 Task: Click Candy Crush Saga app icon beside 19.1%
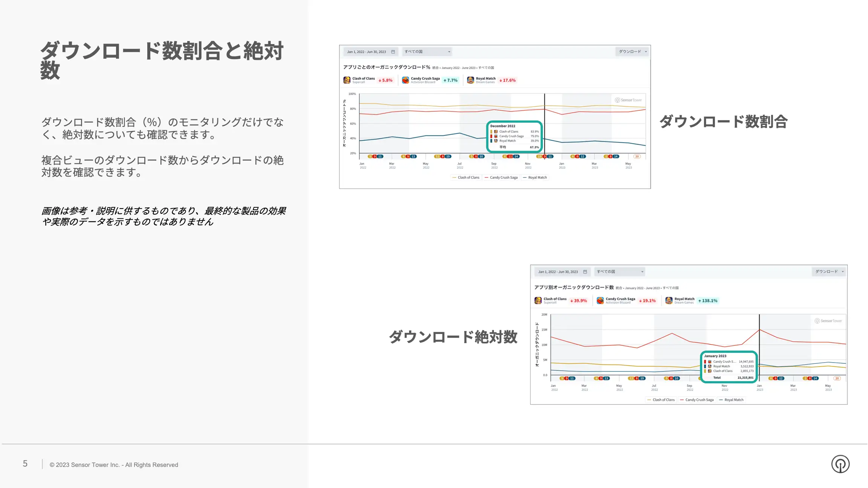click(x=600, y=300)
